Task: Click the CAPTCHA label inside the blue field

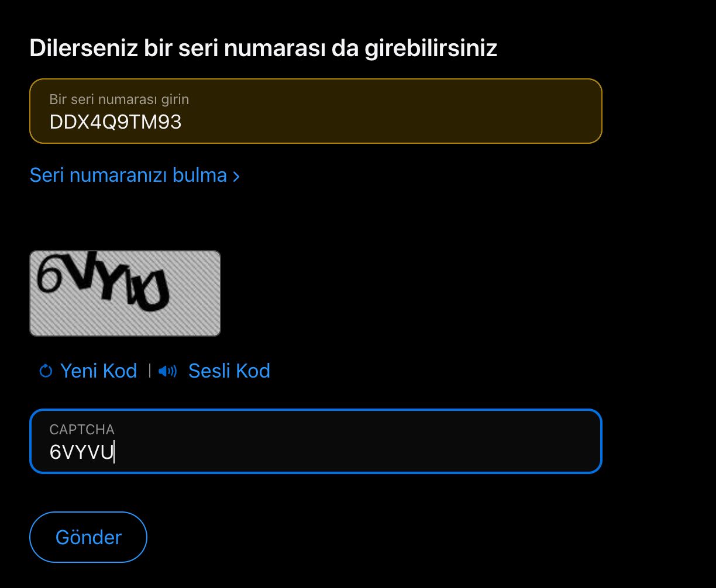Action: [82, 430]
